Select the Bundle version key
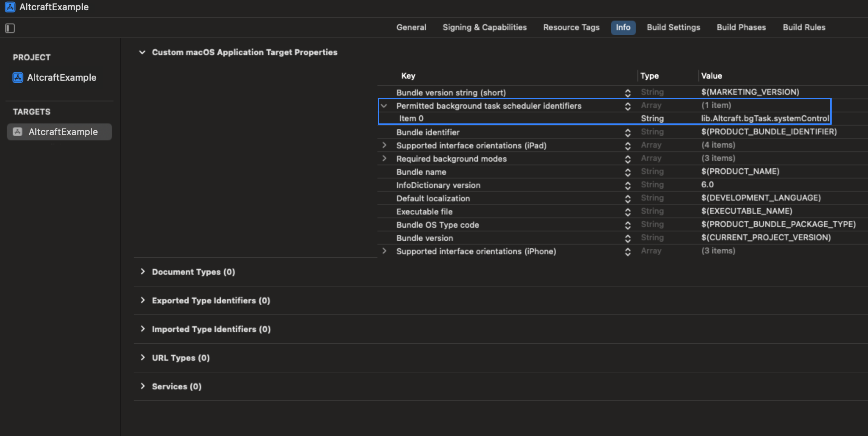This screenshot has width=868, height=436. click(424, 238)
